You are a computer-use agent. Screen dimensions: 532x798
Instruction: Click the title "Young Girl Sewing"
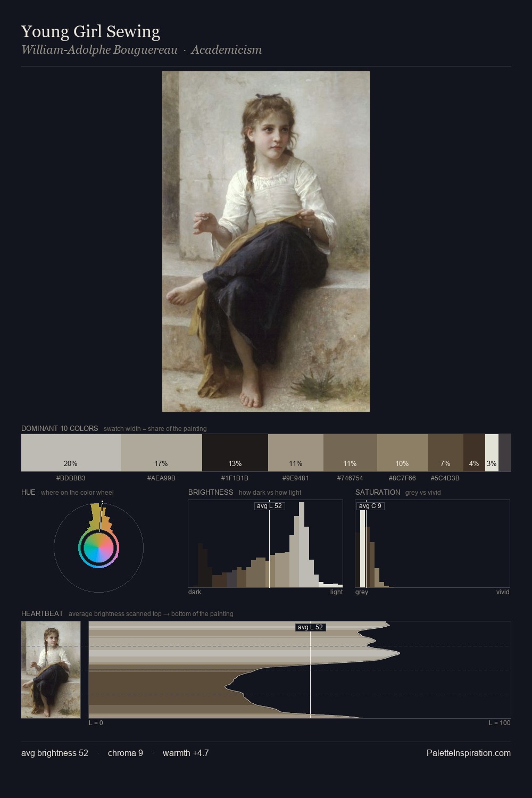coord(90,31)
